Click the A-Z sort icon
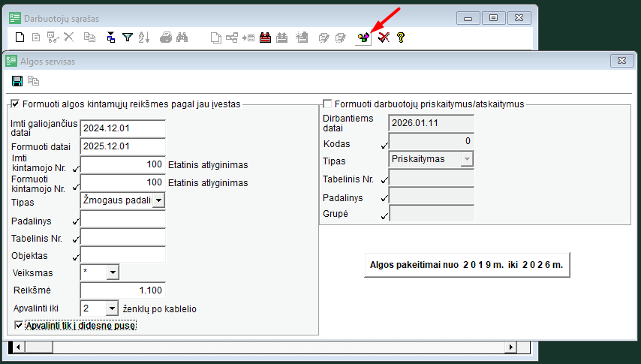 tap(144, 38)
